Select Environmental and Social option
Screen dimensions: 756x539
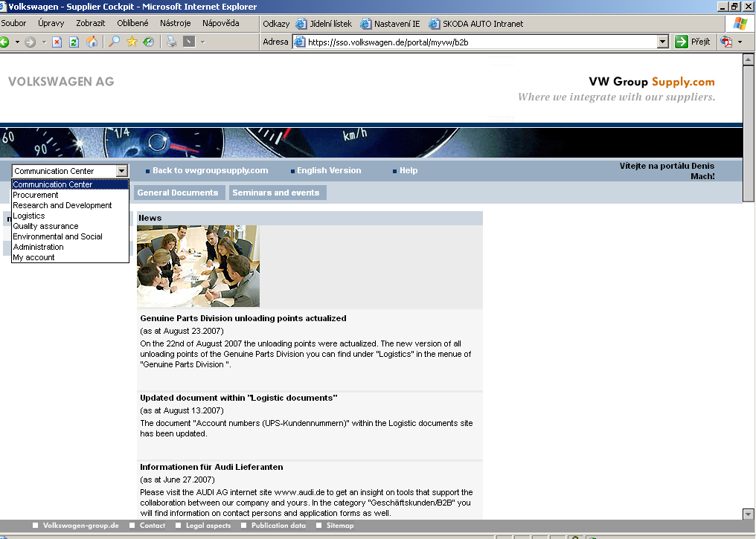point(71,236)
